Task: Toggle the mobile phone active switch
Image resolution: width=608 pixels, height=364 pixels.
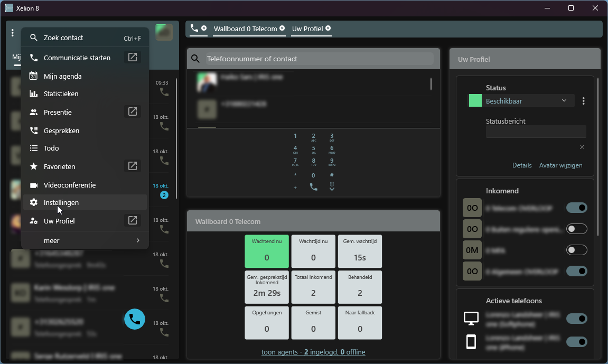Action: pos(577,342)
